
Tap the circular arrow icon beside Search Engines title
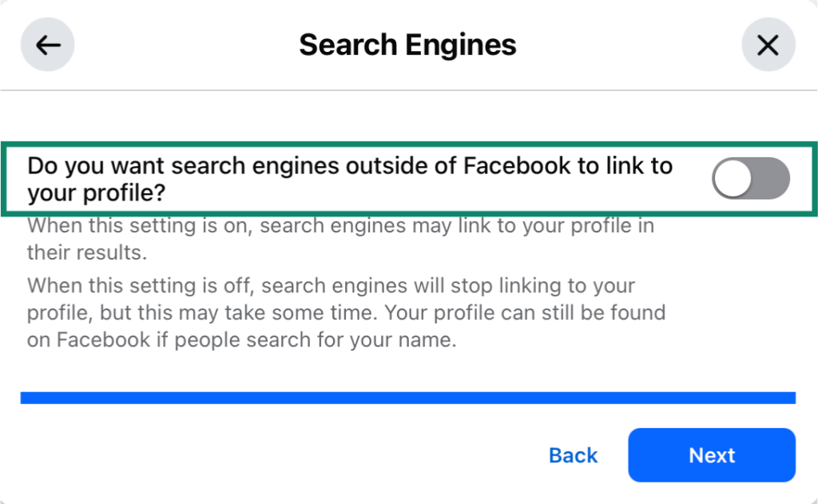click(x=47, y=45)
